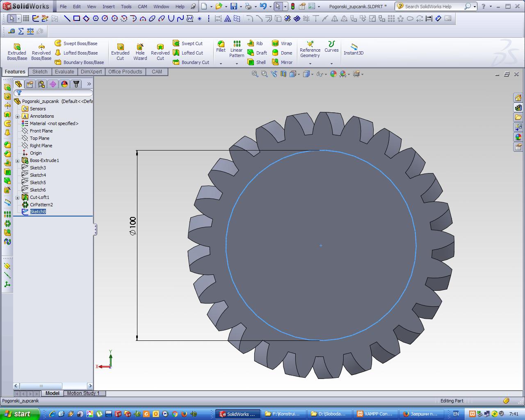Select the Line sketch tool
This screenshot has width=525, height=420.
click(67, 18)
